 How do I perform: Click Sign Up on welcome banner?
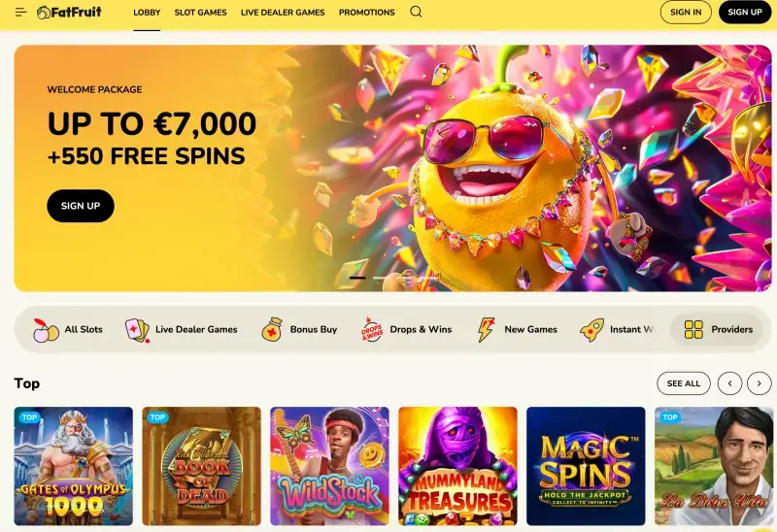pos(81,206)
